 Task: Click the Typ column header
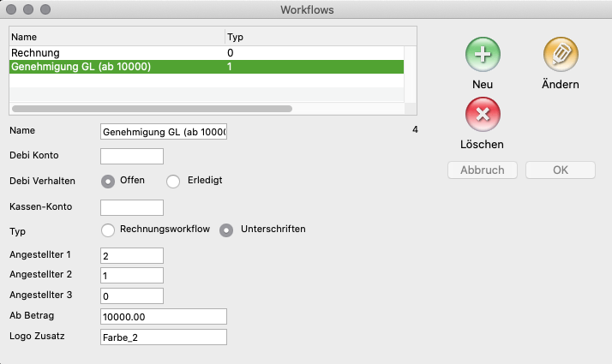pyautogui.click(x=319, y=38)
